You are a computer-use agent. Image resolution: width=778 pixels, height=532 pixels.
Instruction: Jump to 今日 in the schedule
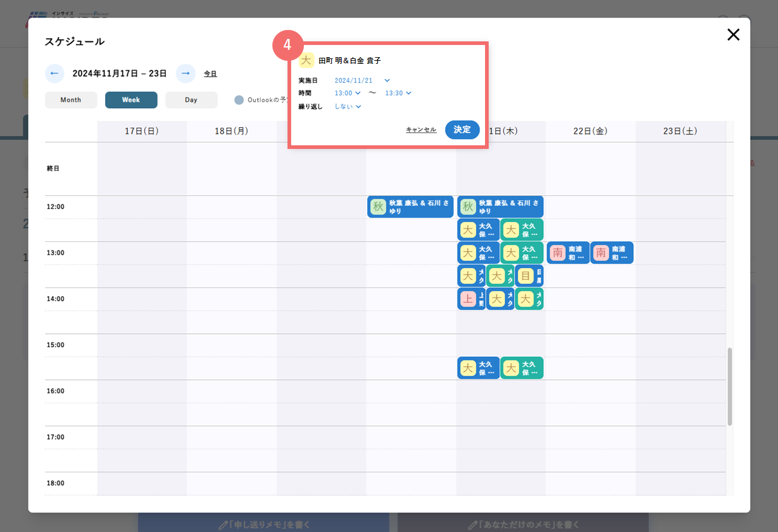click(x=210, y=74)
